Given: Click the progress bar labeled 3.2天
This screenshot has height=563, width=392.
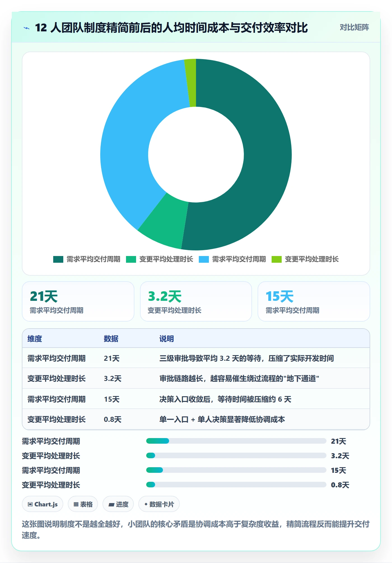Looking at the screenshot, I should (x=236, y=455).
